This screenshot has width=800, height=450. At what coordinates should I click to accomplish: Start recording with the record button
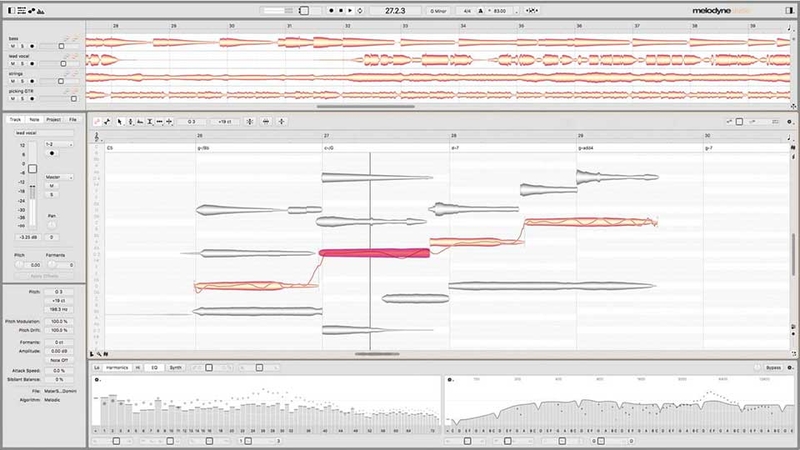click(x=331, y=10)
